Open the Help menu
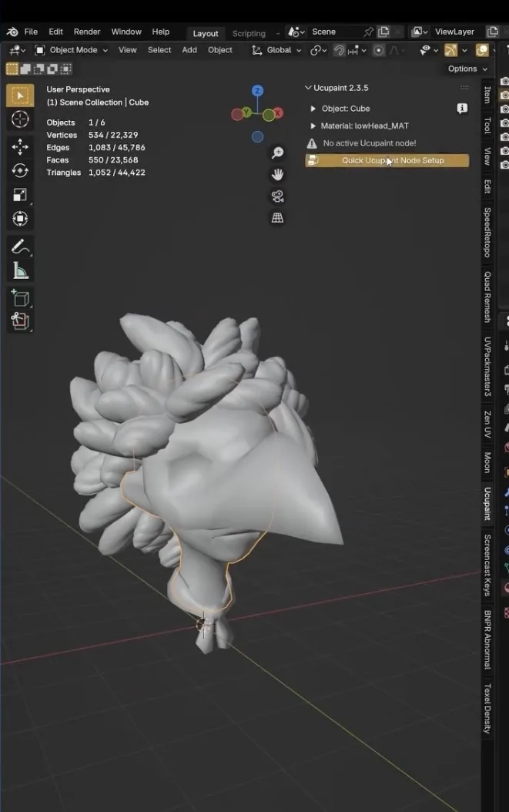 (x=160, y=32)
